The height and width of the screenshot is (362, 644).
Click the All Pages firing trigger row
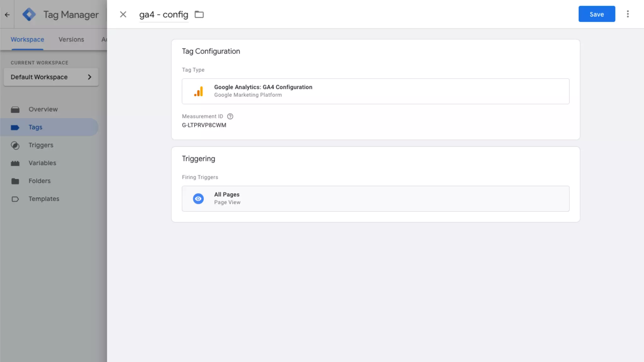375,199
